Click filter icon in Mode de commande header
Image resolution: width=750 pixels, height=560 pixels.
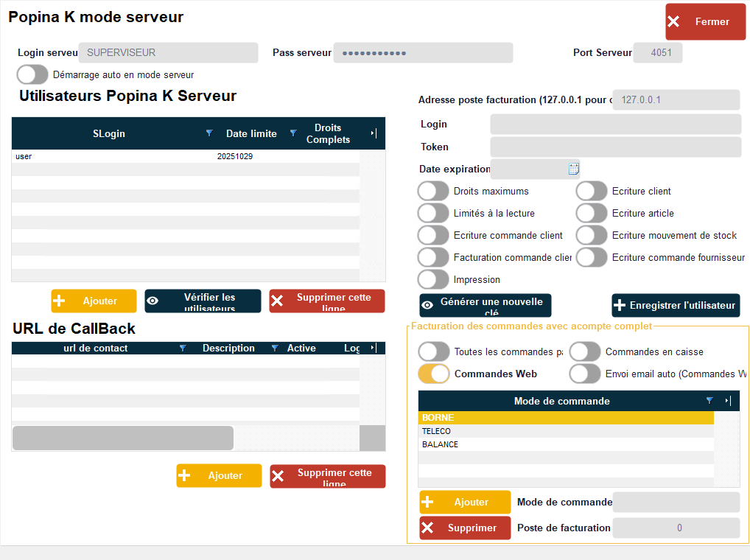coord(709,401)
